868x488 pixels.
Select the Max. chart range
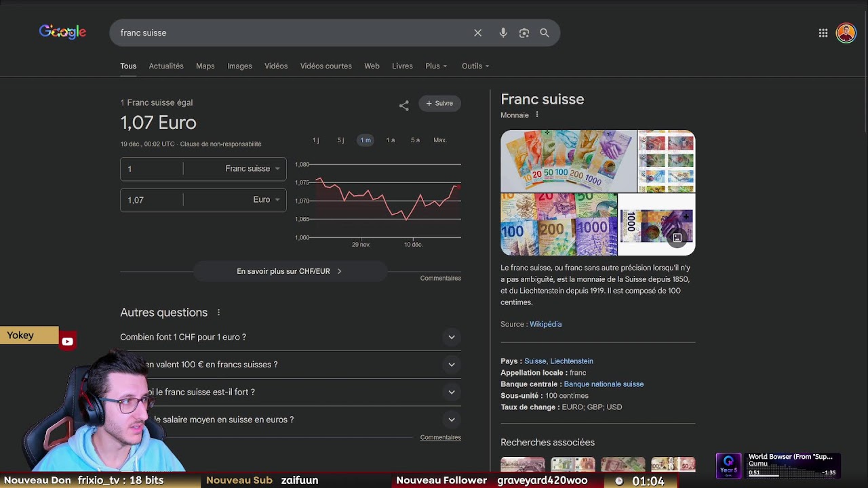coord(440,140)
